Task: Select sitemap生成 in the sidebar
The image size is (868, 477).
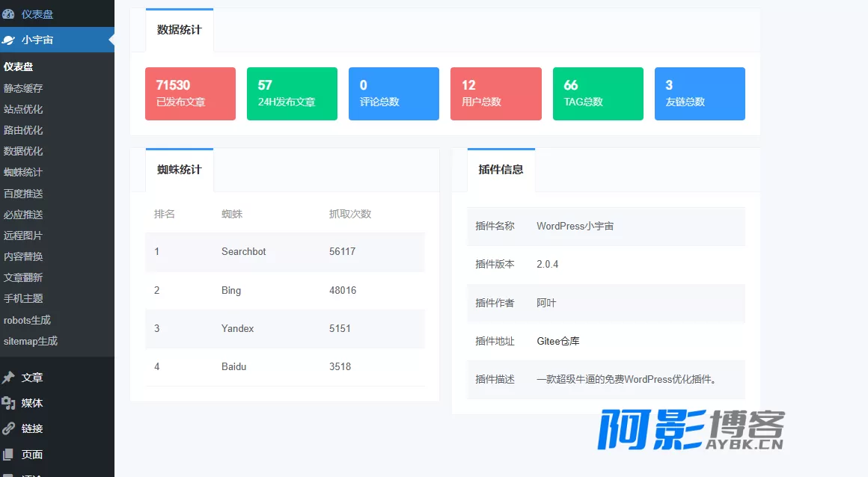Action: [x=31, y=341]
